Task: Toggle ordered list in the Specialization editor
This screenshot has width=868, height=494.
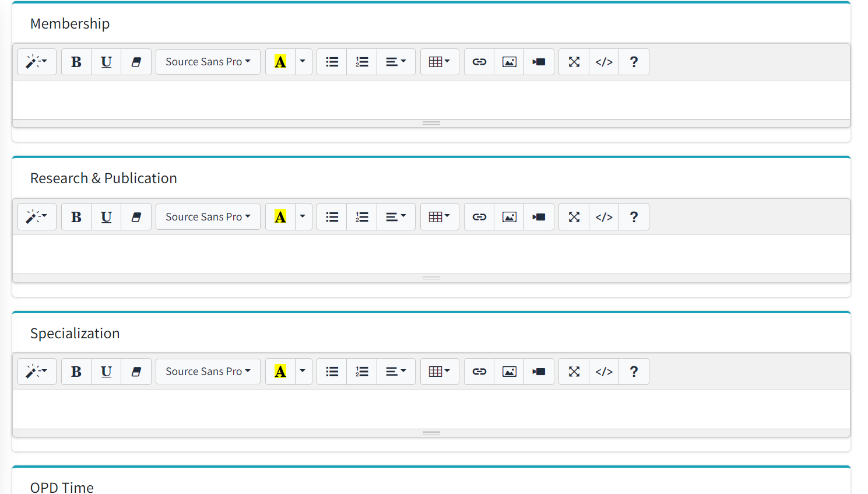Action: pos(362,372)
